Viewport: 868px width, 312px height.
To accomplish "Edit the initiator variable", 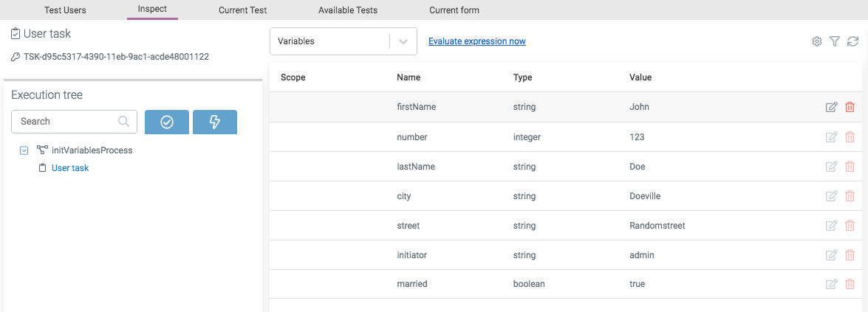I will [831, 255].
